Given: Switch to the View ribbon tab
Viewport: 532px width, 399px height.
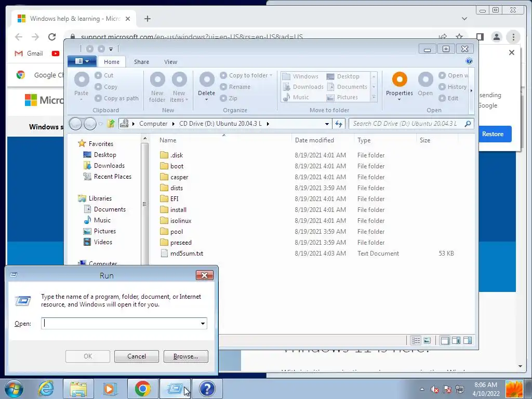Looking at the screenshot, I should [x=170, y=62].
